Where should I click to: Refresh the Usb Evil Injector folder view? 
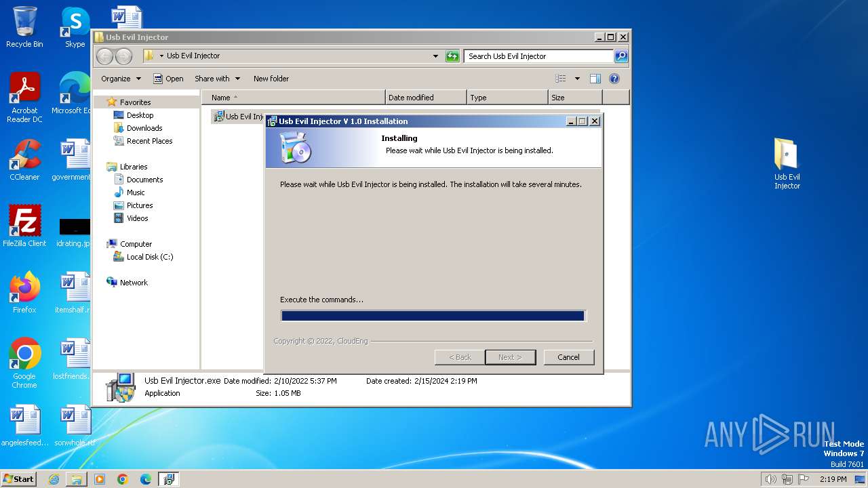452,56
